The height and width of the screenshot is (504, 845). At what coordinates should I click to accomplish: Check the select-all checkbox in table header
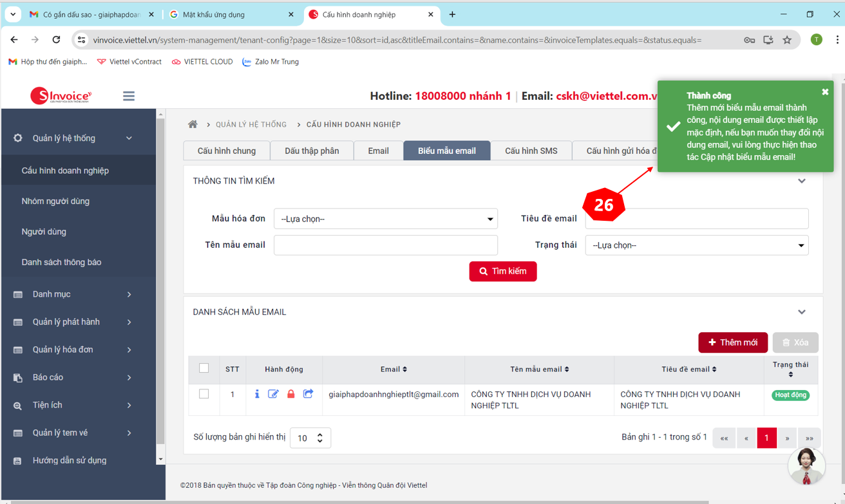point(204,368)
